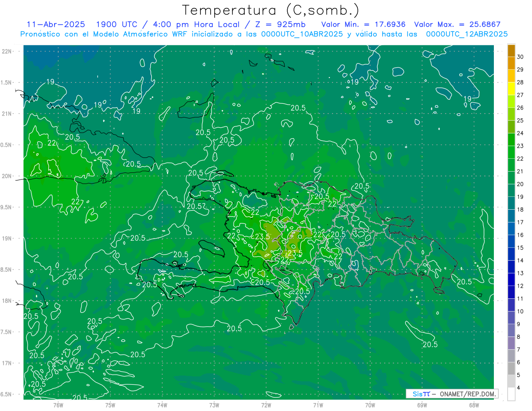Click the title 'Temperatura (C,somb.)'
This screenshot has width=532, height=411.
tap(270, 11)
